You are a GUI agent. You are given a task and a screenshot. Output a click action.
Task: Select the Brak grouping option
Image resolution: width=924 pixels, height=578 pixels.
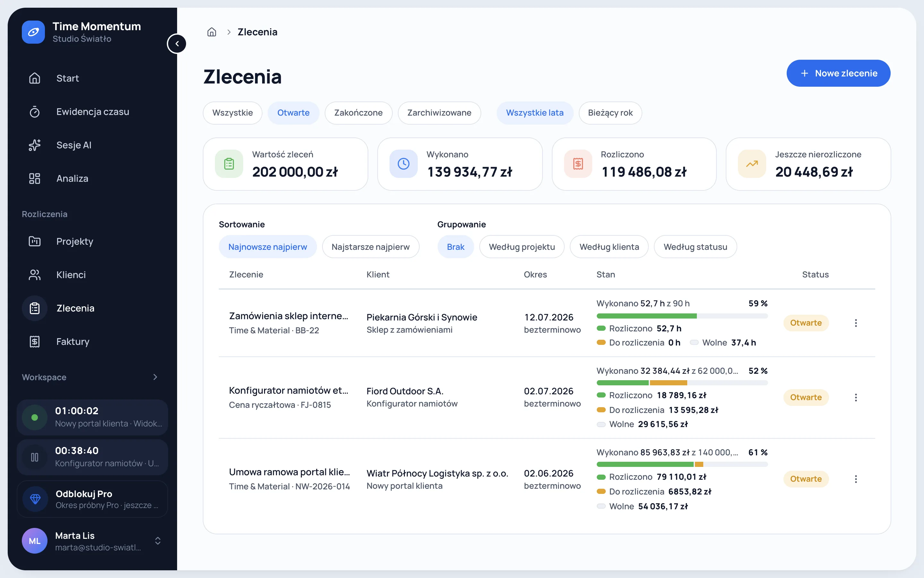coord(456,247)
